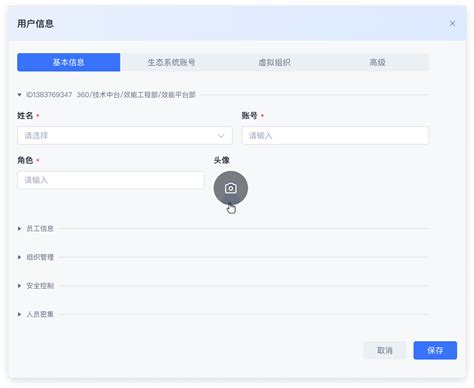
Task: Click the 保存 button
Action: pyautogui.click(x=435, y=350)
